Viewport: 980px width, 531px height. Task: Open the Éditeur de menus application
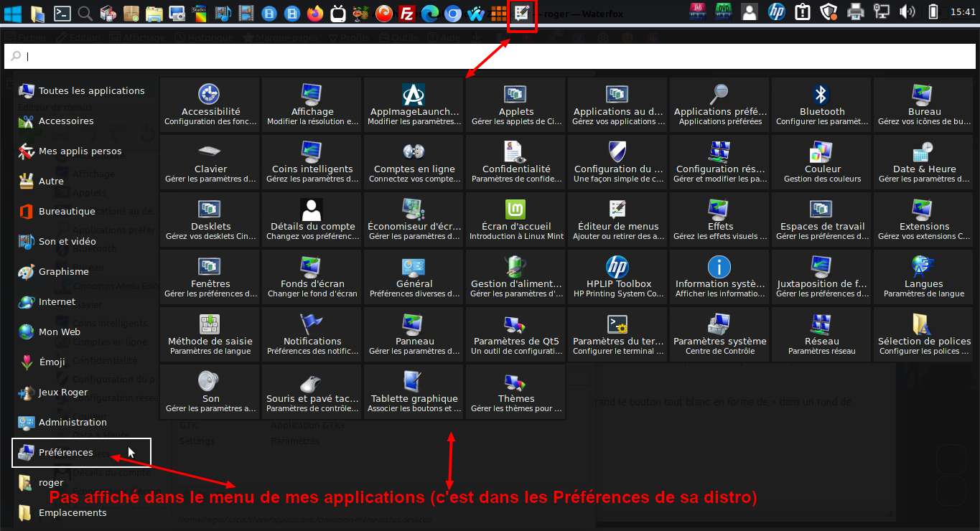pyautogui.click(x=617, y=219)
